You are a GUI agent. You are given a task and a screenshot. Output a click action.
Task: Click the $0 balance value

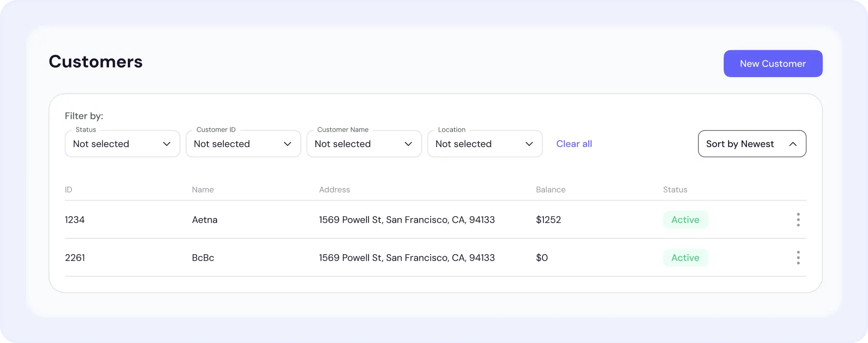tap(542, 258)
